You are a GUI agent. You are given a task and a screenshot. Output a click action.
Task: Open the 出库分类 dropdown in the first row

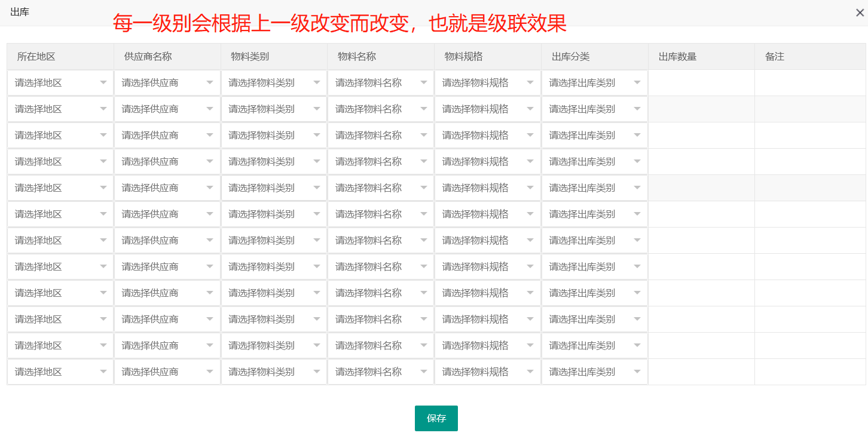594,82
